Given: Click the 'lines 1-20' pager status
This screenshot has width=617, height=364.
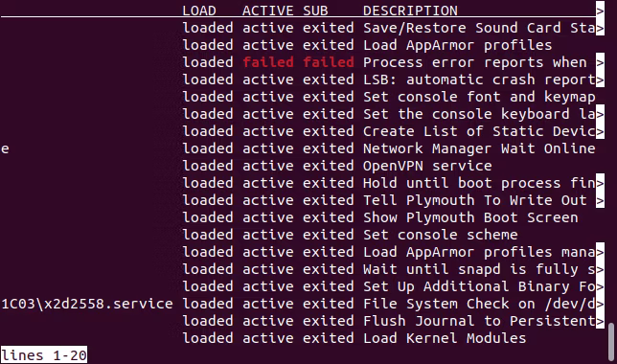Looking at the screenshot, I should pos(44,355).
